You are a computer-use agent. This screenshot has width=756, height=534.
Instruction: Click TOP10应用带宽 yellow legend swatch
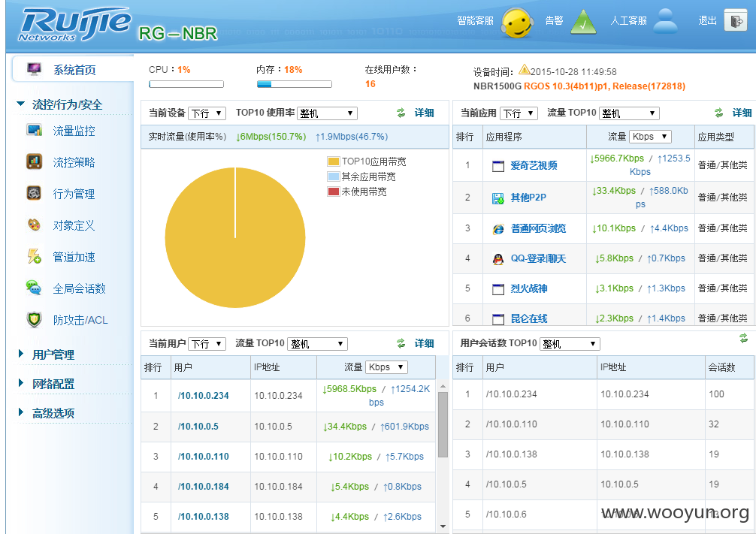click(x=333, y=161)
